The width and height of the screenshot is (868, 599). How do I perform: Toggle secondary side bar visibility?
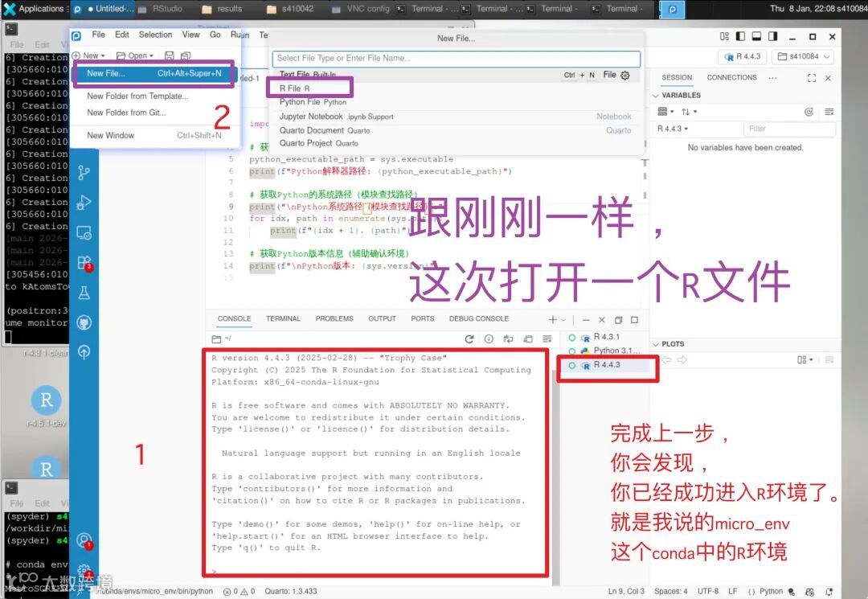773,36
